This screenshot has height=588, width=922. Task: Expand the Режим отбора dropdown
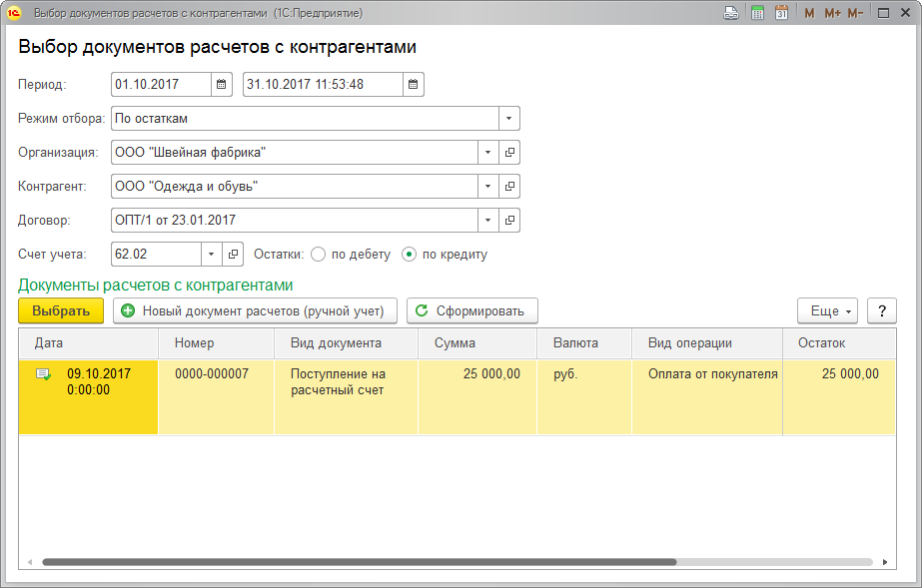[x=509, y=119]
